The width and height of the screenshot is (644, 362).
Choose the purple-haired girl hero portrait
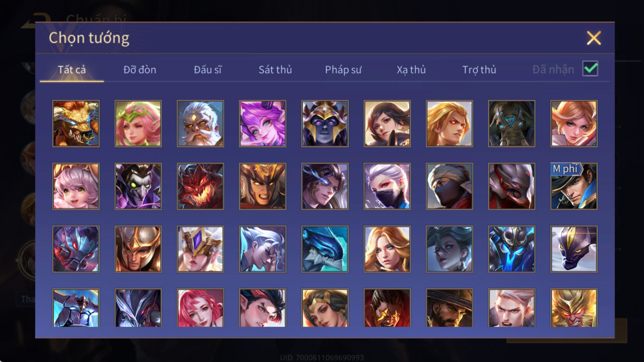(262, 123)
